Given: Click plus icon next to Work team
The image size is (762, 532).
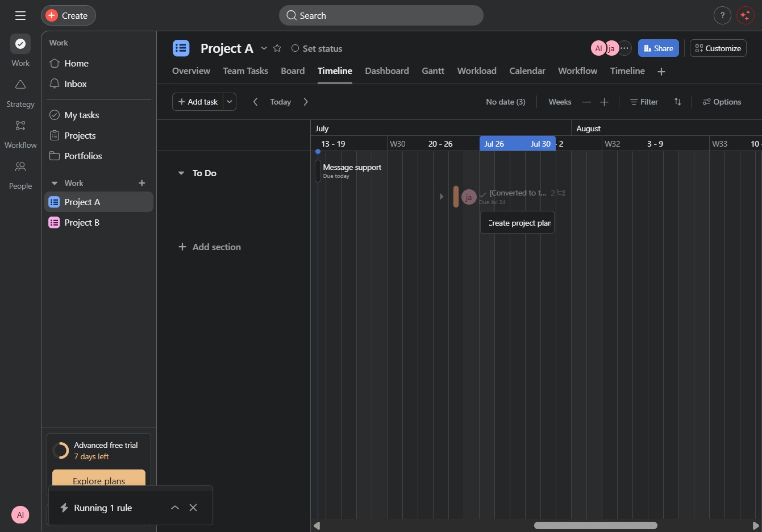Looking at the screenshot, I should click(142, 183).
